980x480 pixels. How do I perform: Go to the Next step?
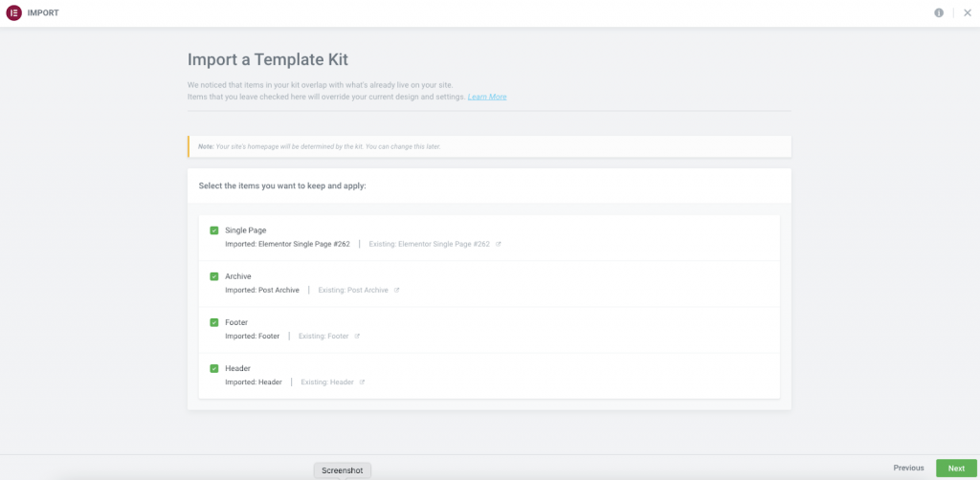[956, 468]
